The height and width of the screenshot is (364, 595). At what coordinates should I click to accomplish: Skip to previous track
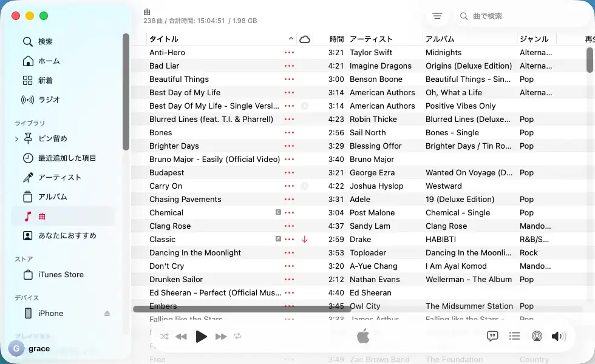click(x=182, y=336)
